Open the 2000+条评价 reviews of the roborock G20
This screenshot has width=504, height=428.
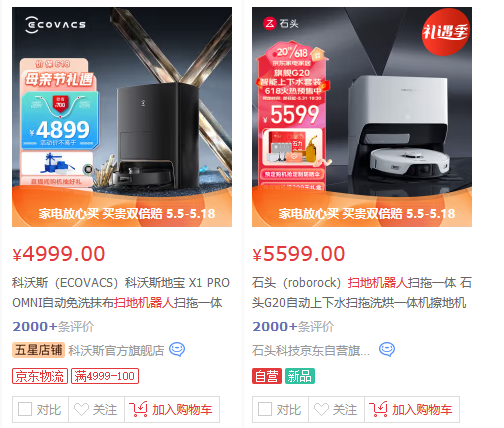click(293, 327)
